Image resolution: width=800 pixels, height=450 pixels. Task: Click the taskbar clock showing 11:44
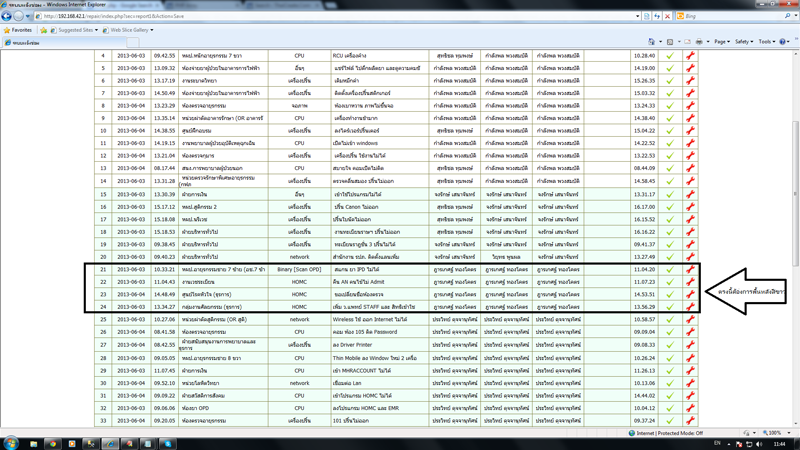coord(780,444)
